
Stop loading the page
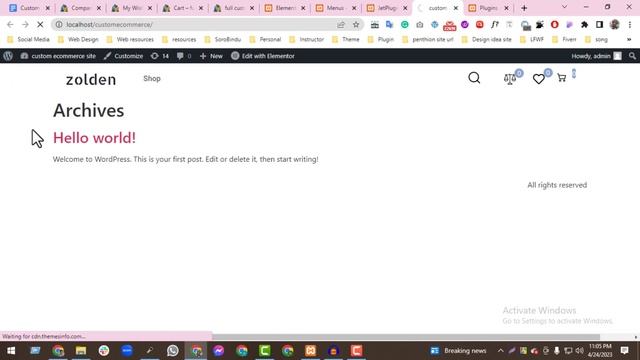(40, 24)
